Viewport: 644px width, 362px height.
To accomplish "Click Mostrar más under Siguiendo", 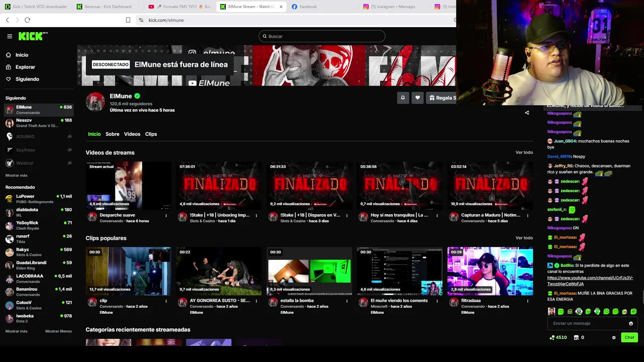I will pos(17,175).
